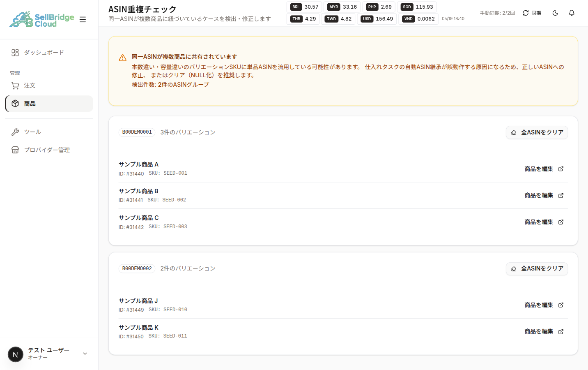
Task: Click the 3件のバリエーション label
Action: 188,132
